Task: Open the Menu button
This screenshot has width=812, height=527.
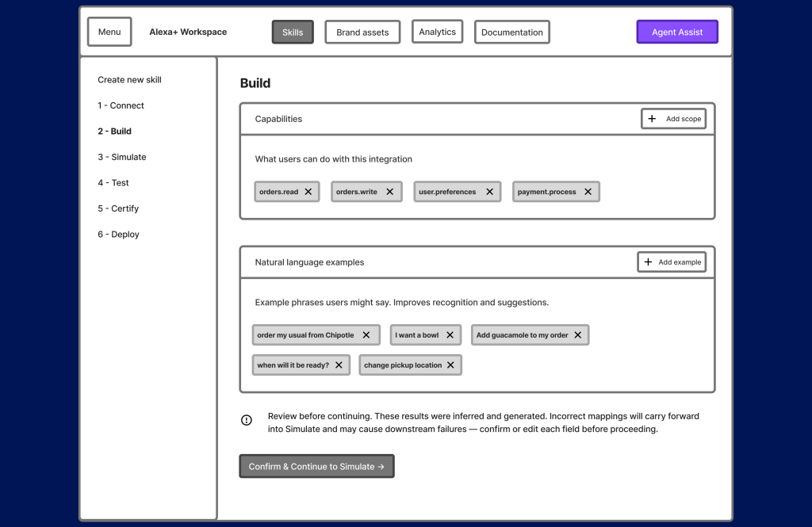Action: pos(109,32)
